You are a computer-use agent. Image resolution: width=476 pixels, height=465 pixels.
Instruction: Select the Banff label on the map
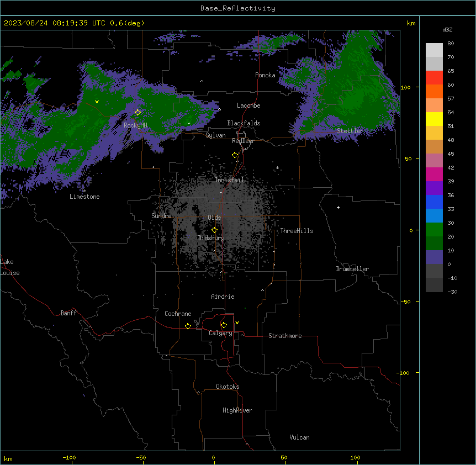(x=68, y=313)
